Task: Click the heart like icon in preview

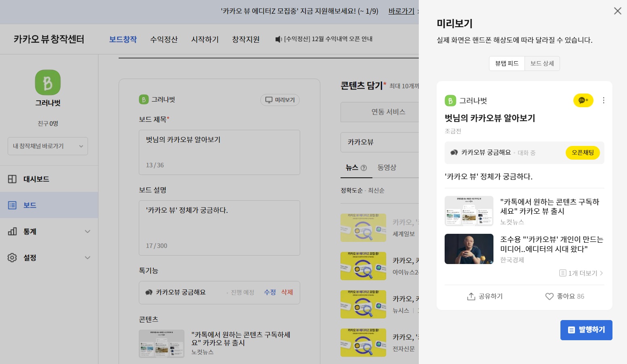Action: (x=549, y=296)
